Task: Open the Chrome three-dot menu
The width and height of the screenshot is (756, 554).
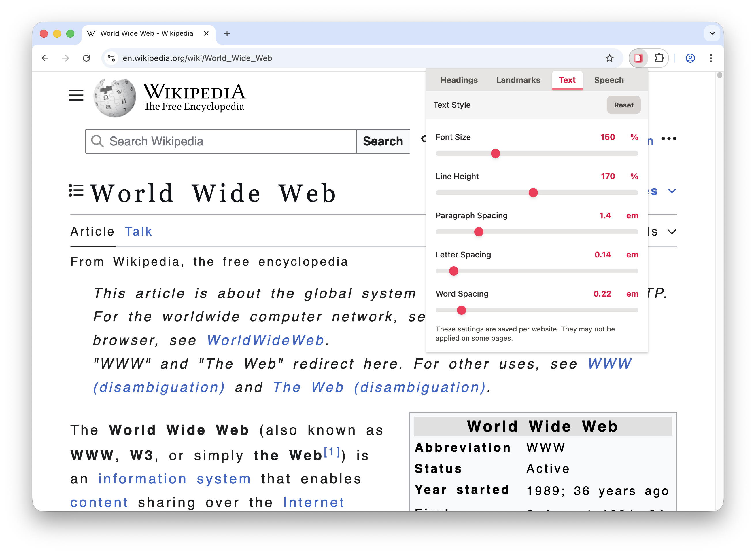Action: [711, 58]
